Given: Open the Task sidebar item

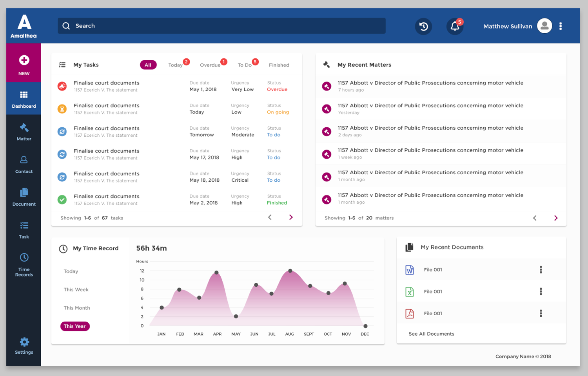Looking at the screenshot, I should (24, 230).
